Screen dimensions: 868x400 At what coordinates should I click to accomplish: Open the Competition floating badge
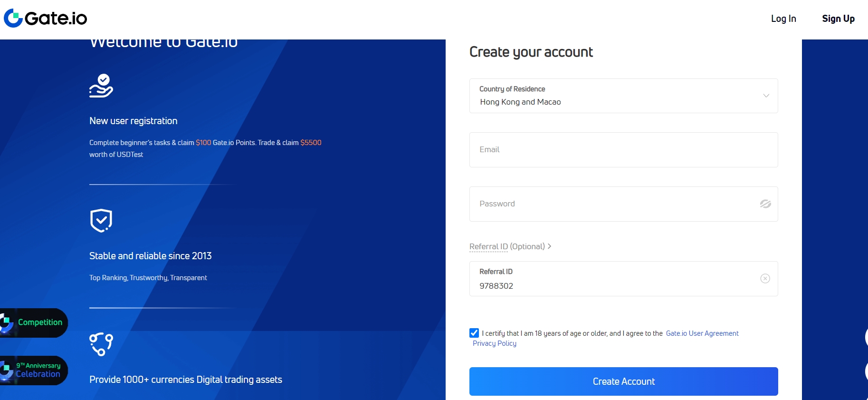34,322
